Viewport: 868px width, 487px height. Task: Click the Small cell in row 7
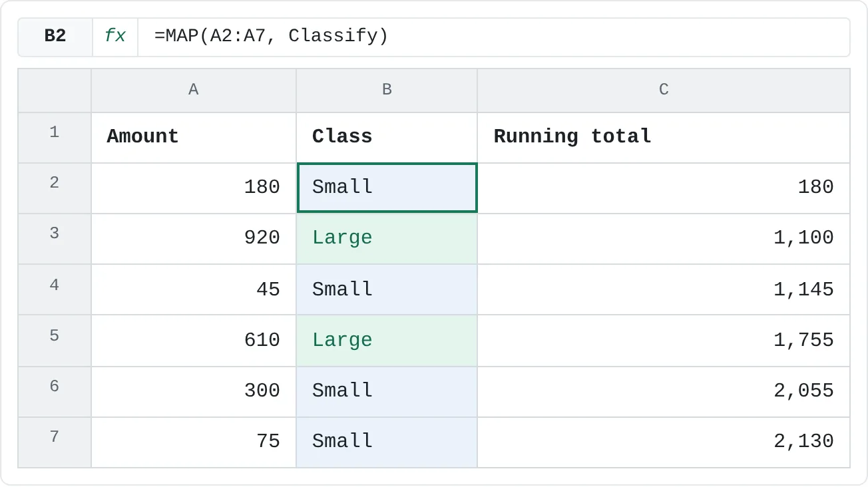pos(387,442)
